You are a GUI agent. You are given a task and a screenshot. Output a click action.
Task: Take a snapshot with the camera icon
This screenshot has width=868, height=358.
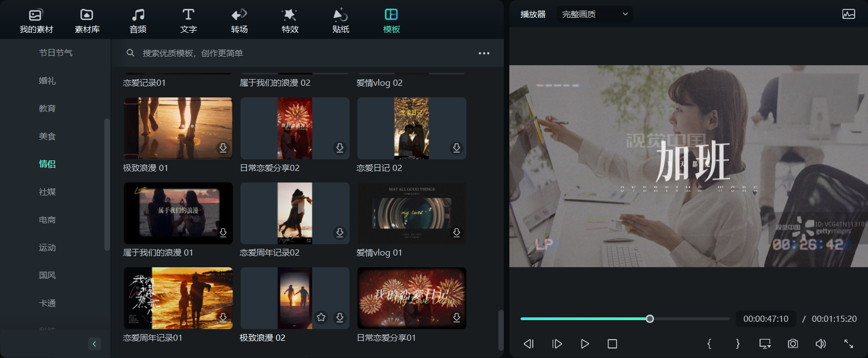793,344
